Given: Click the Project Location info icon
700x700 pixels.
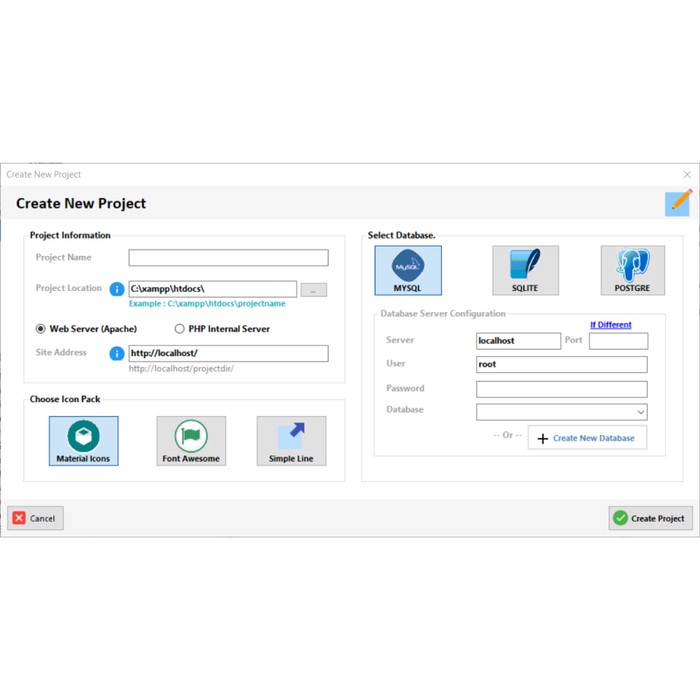Looking at the screenshot, I should click(117, 289).
